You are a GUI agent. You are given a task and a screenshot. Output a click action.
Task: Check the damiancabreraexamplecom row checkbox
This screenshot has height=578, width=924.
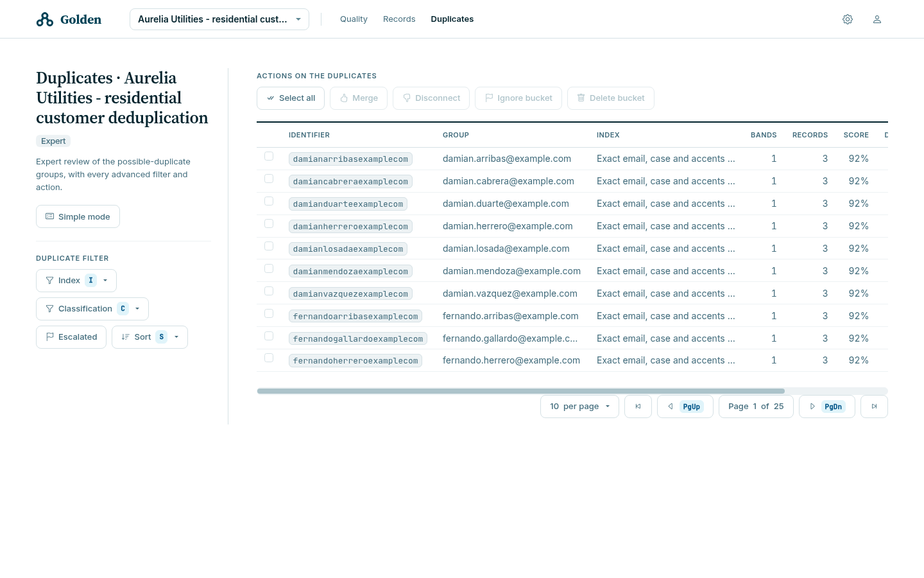click(269, 179)
